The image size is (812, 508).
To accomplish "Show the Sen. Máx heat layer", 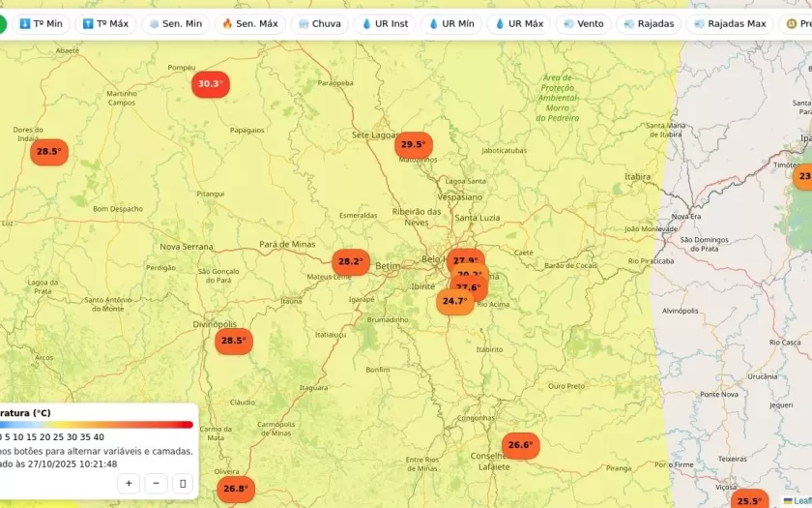I will tap(249, 23).
